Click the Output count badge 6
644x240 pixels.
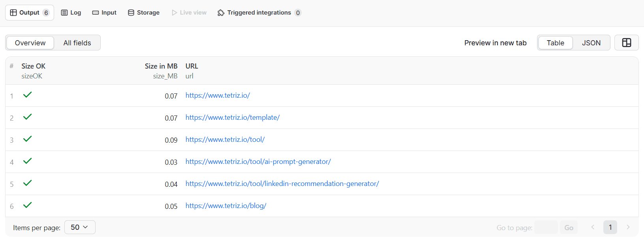click(46, 13)
